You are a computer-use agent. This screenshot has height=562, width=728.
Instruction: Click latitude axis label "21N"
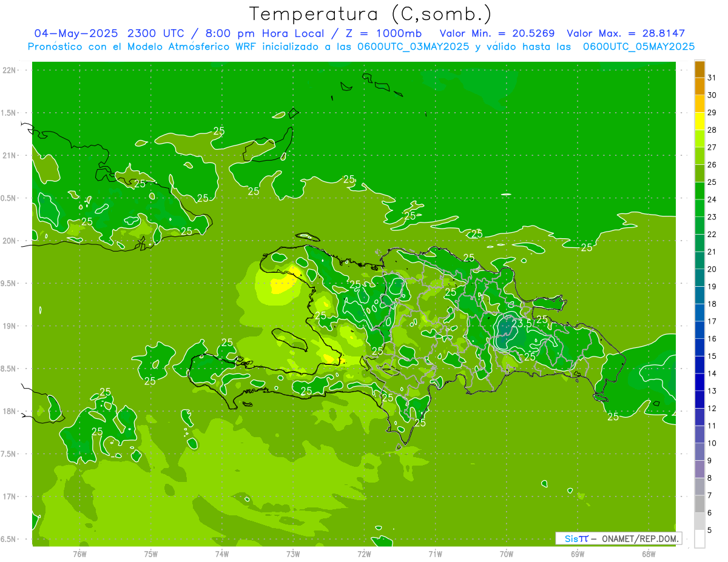pos(8,155)
